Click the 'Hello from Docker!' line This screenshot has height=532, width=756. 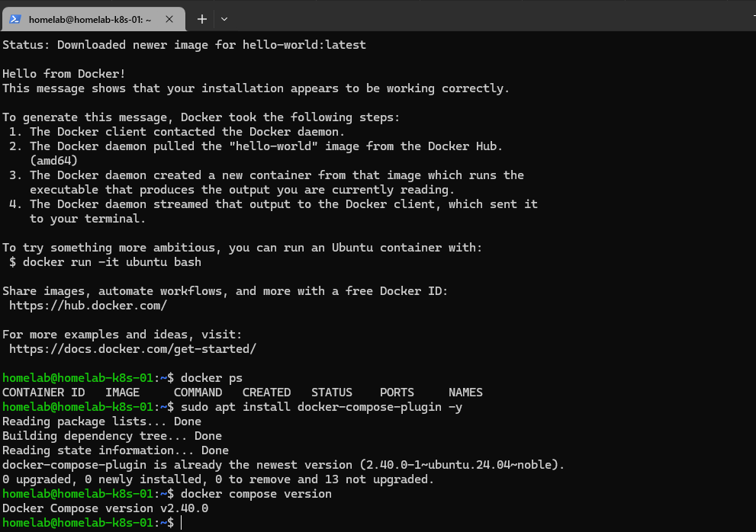click(x=63, y=74)
